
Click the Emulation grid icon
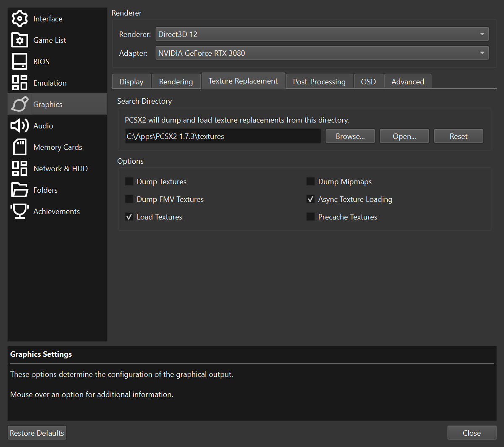coord(19,83)
